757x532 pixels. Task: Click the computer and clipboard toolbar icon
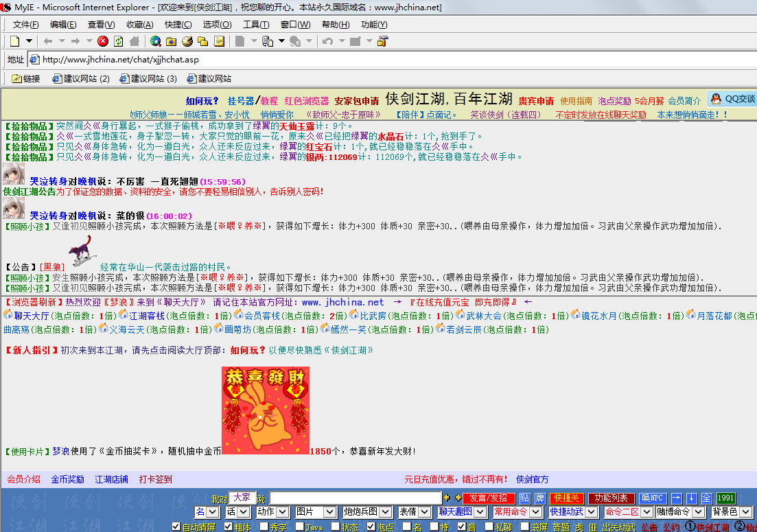pyautogui.click(x=268, y=41)
